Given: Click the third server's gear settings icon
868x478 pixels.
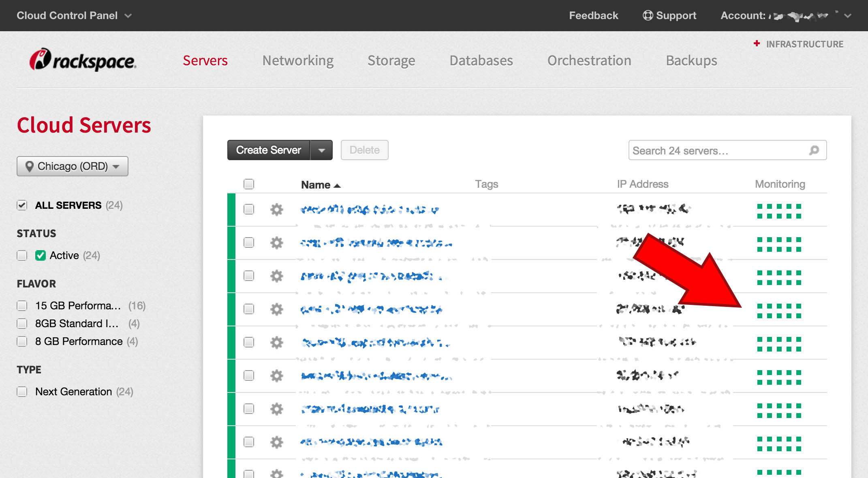Looking at the screenshot, I should (276, 275).
